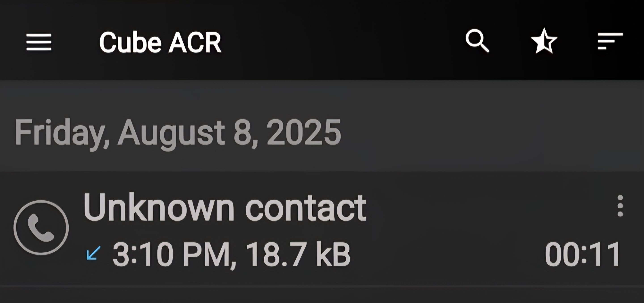Open the three-dot menu for Unknown contact
644x303 pixels.
tap(620, 206)
